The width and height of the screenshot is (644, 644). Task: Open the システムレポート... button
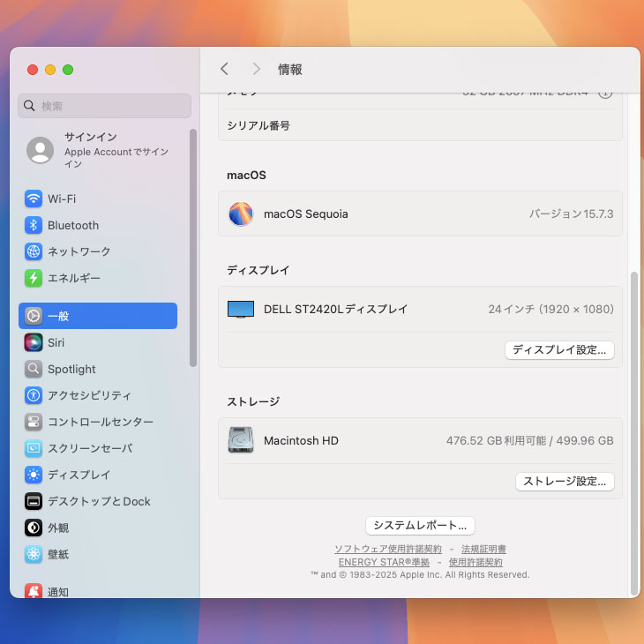420,526
